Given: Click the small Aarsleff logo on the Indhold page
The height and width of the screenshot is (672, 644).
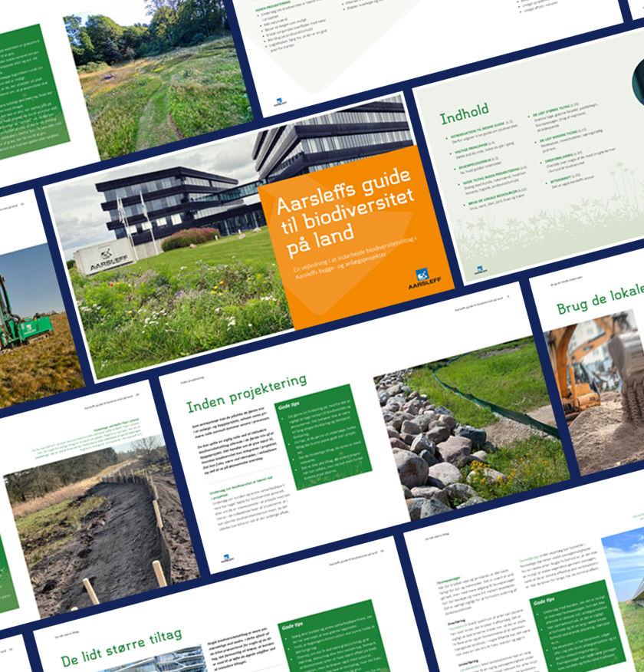Looking at the screenshot, I should point(481,271).
